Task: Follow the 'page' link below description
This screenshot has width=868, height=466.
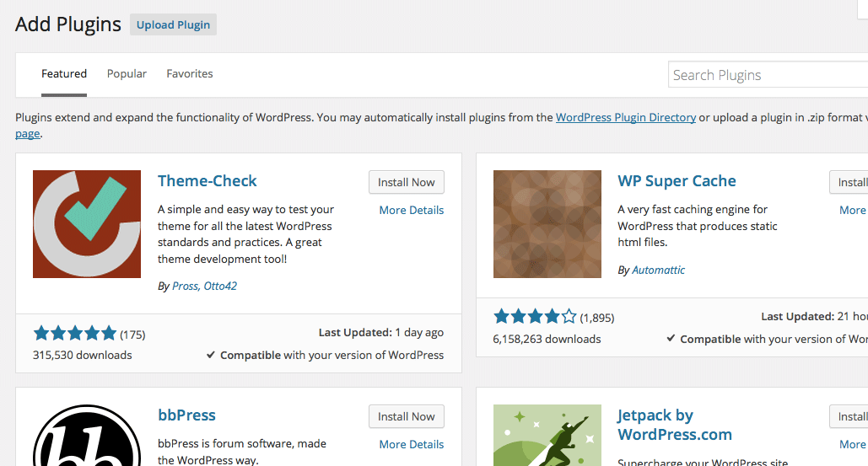Action: [28, 134]
